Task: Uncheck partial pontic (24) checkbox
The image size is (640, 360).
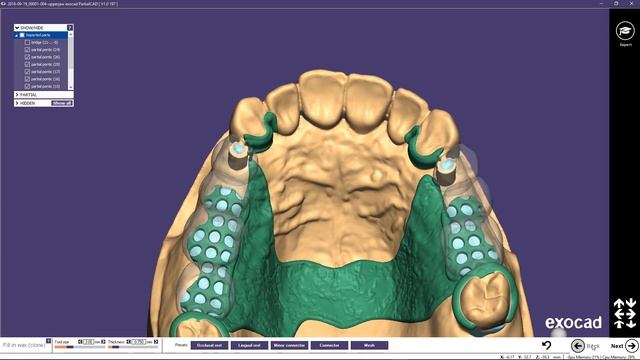Action: 27,50
